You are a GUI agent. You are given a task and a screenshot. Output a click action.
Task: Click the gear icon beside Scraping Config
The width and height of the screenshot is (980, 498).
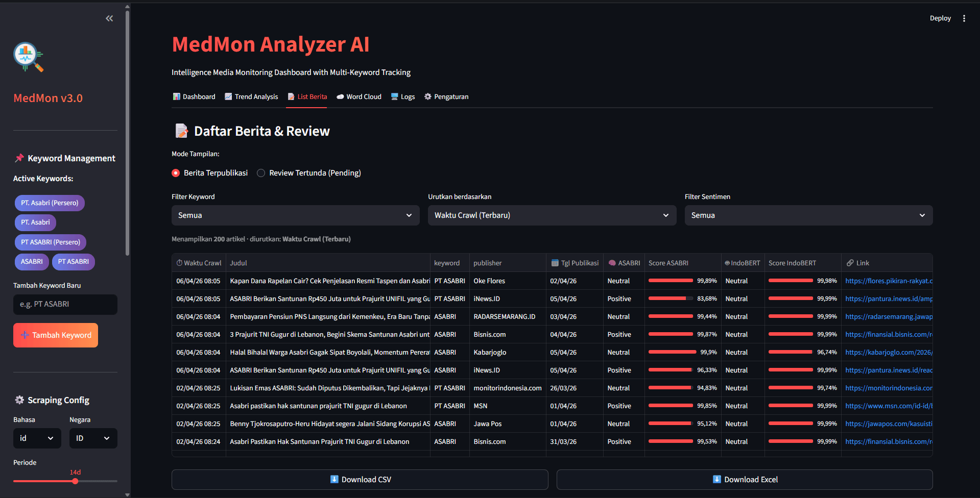pyautogui.click(x=19, y=400)
